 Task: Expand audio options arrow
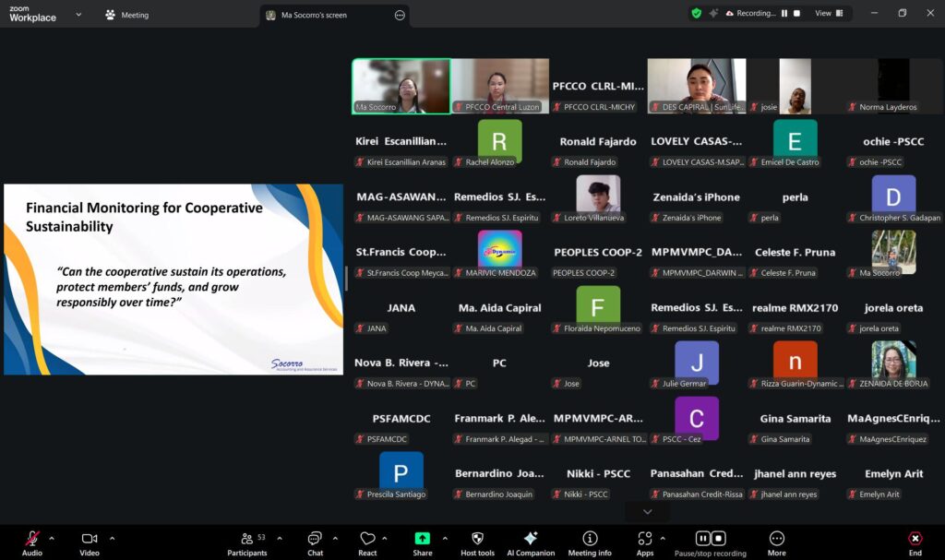coord(52,538)
